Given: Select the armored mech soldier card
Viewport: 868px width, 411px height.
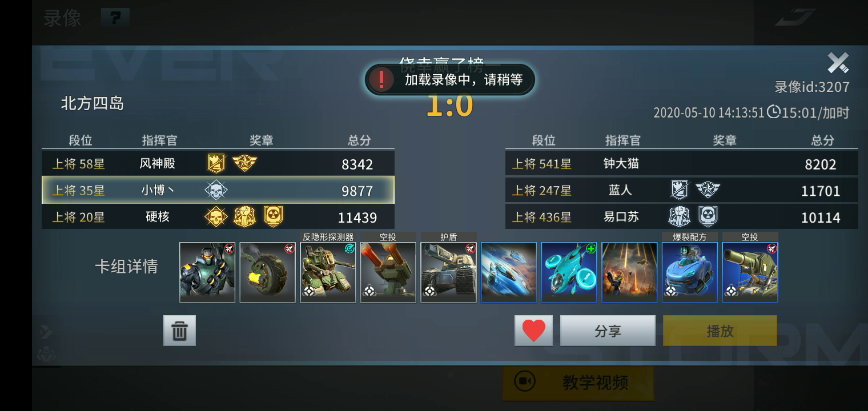Looking at the screenshot, I should coord(207,272).
